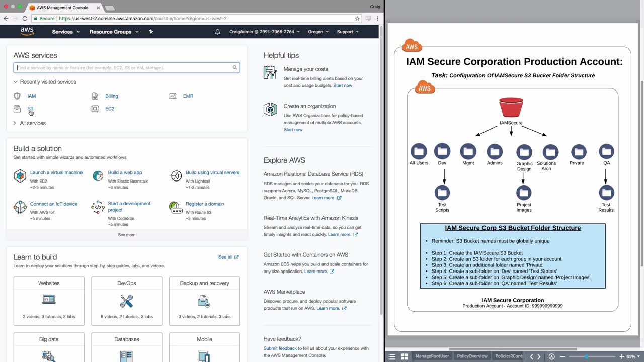The width and height of the screenshot is (644, 362).
Task: Focus the AWS services search field
Action: (127, 68)
